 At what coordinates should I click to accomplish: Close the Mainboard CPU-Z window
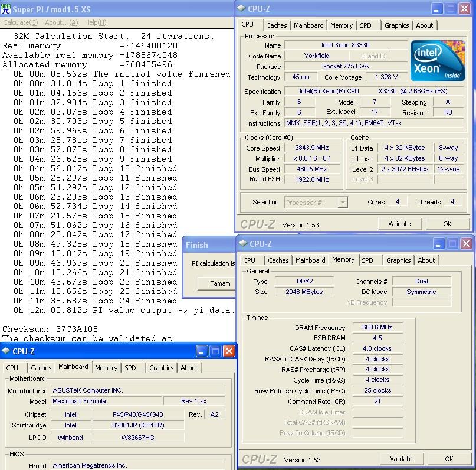pyautogui.click(x=229, y=351)
